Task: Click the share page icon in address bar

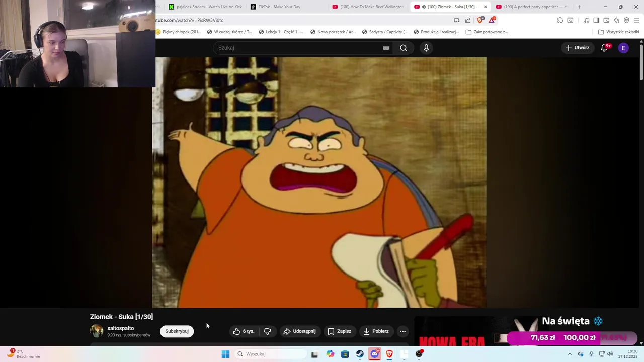Action: pos(468,20)
